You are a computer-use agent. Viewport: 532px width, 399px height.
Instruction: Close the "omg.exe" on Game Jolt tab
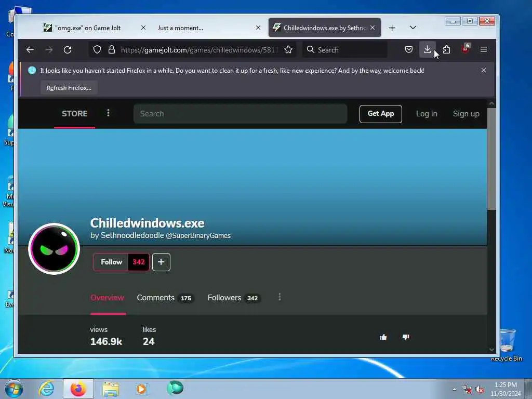(x=143, y=28)
